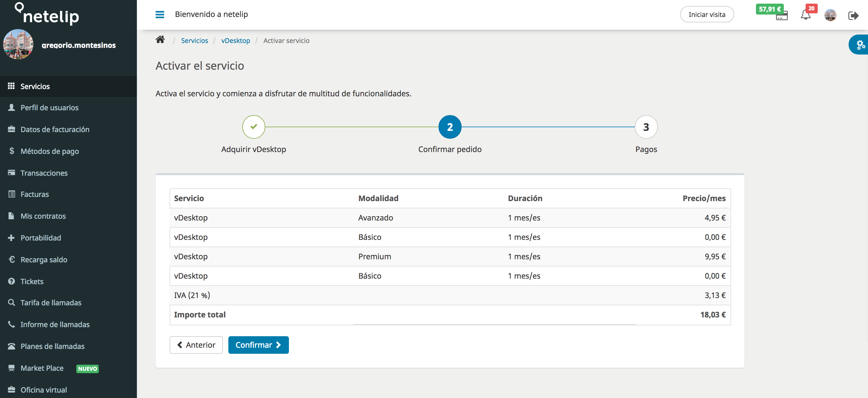The width and height of the screenshot is (868, 398).
Task: Click the Precio/mes column header
Action: [704, 198]
